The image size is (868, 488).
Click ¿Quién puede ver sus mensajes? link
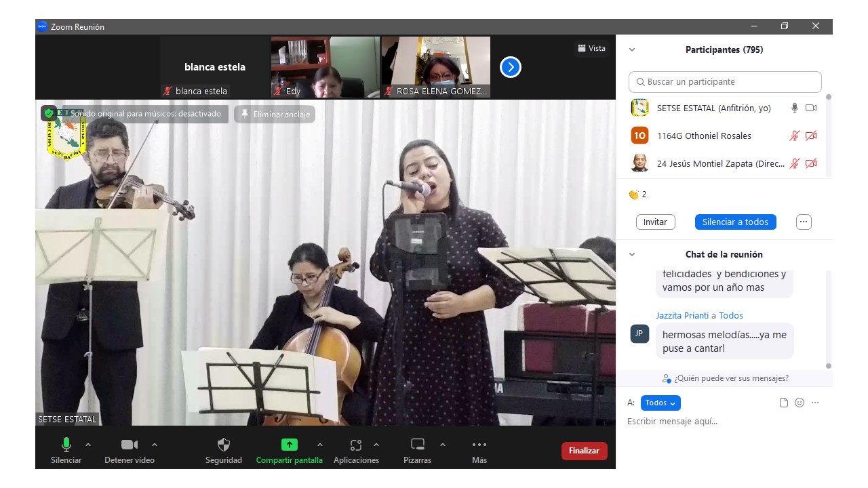click(726, 378)
